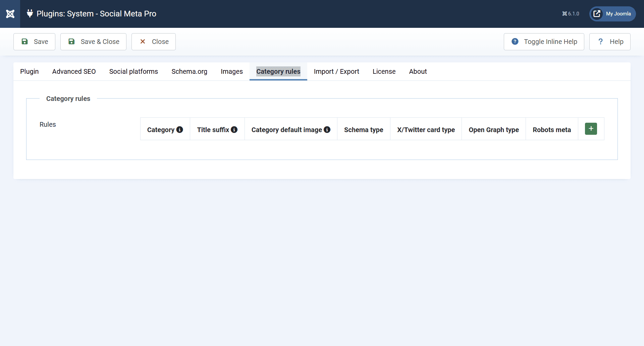
Task: Click the plug icon beside the page title
Action: [30, 14]
